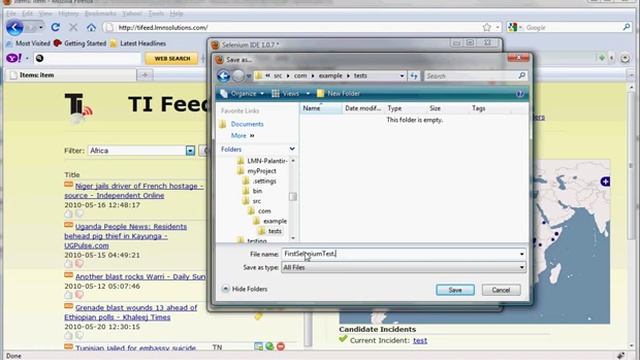Expand the address path history dropdown
640x360 pixels.
coord(402,76)
